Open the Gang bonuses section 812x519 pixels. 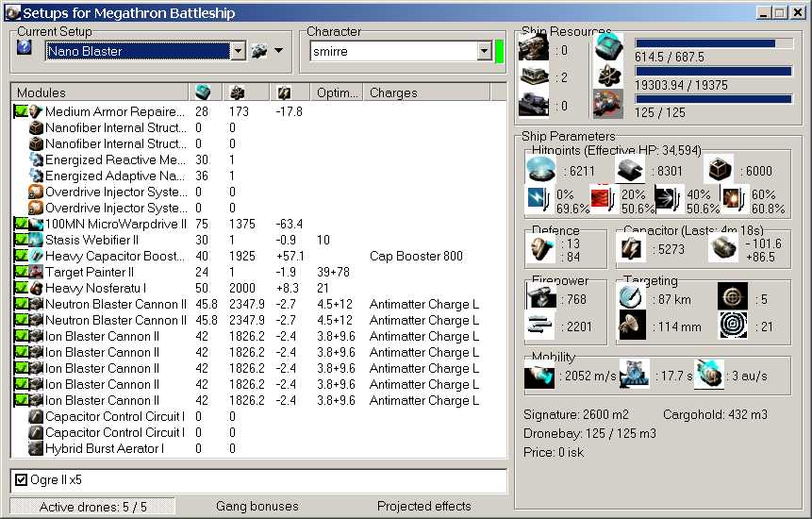(x=257, y=507)
